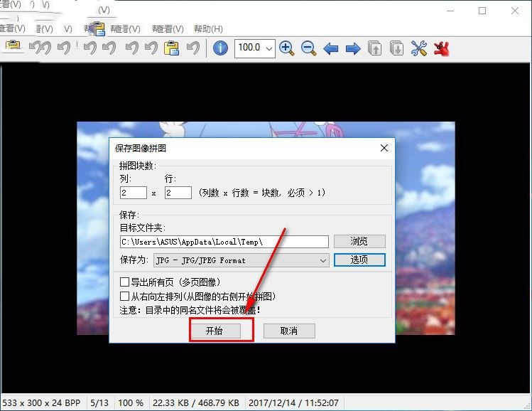Click the zoom out magnifier icon
This screenshot has height=411, width=532.
point(308,48)
